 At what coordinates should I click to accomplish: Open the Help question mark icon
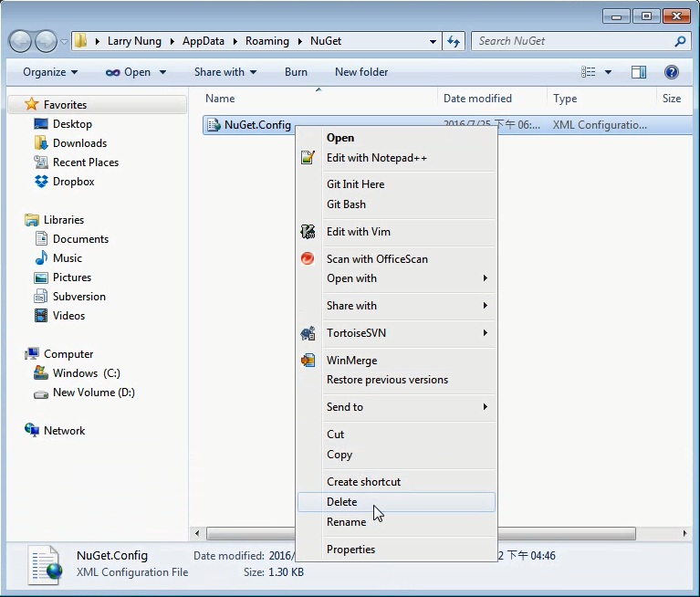(x=672, y=72)
